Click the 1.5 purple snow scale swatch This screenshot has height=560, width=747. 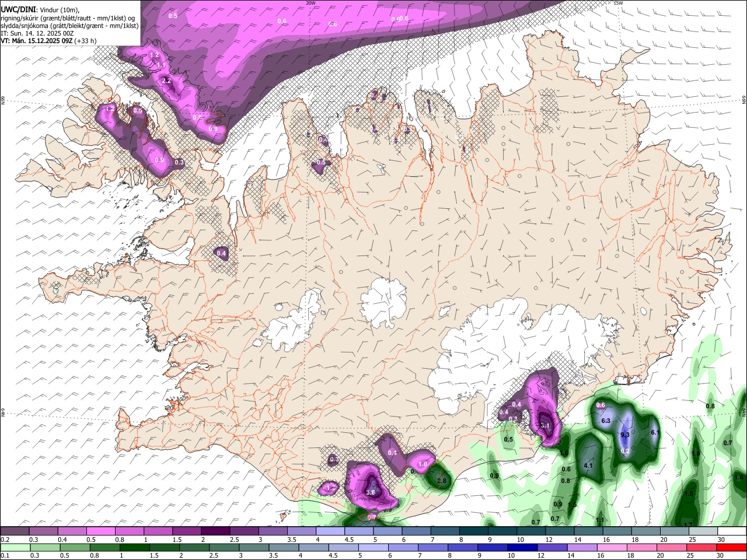(187, 531)
